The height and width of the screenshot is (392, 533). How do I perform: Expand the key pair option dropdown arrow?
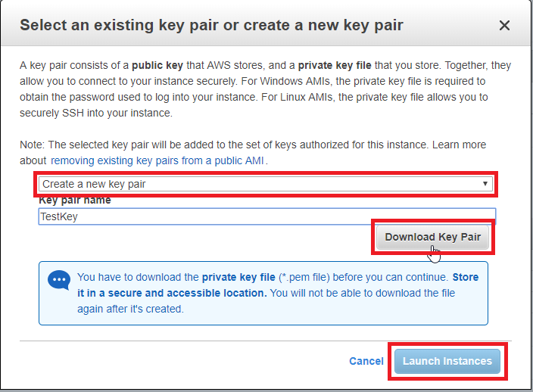(485, 184)
